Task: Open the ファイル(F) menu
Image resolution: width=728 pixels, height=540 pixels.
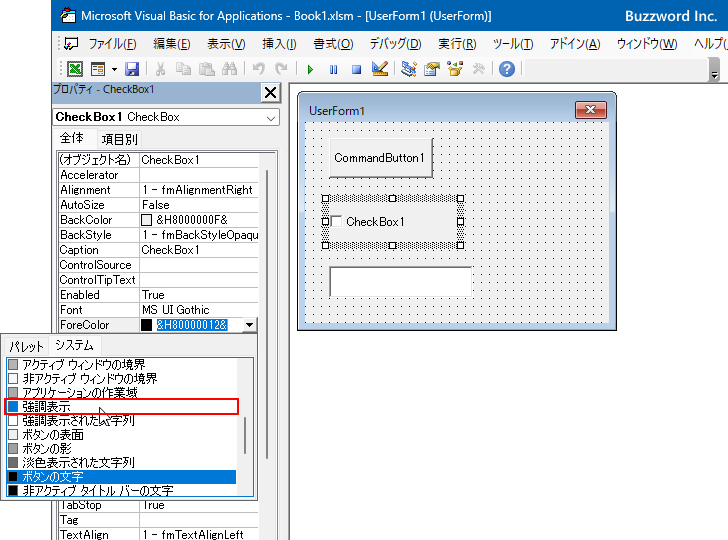Action: tap(112, 44)
